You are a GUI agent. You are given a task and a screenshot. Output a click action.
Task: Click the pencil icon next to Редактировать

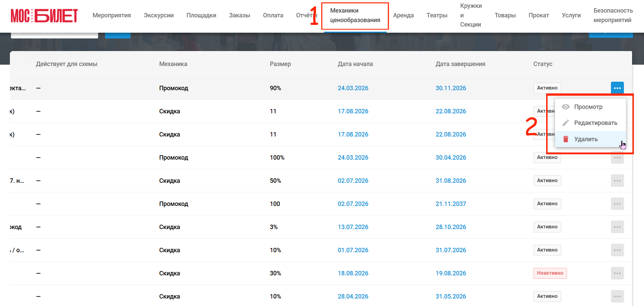[566, 123]
